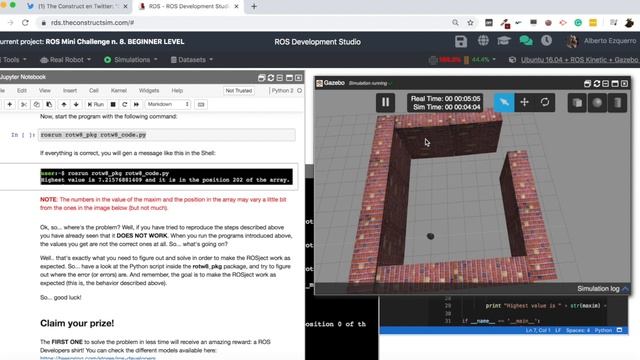Open the Jupyter command palette keyboard icon
This screenshot has width=640, height=360.
tap(201, 104)
